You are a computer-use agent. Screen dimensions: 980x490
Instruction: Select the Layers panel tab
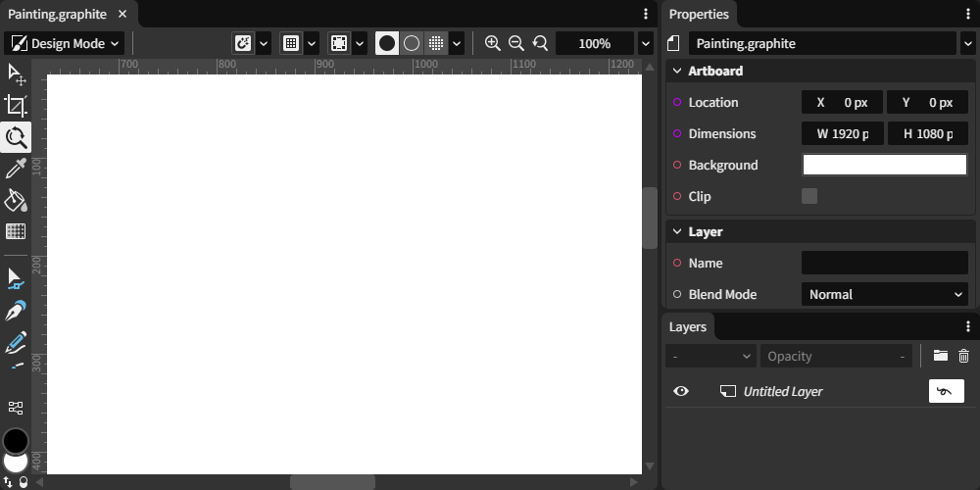[688, 326]
